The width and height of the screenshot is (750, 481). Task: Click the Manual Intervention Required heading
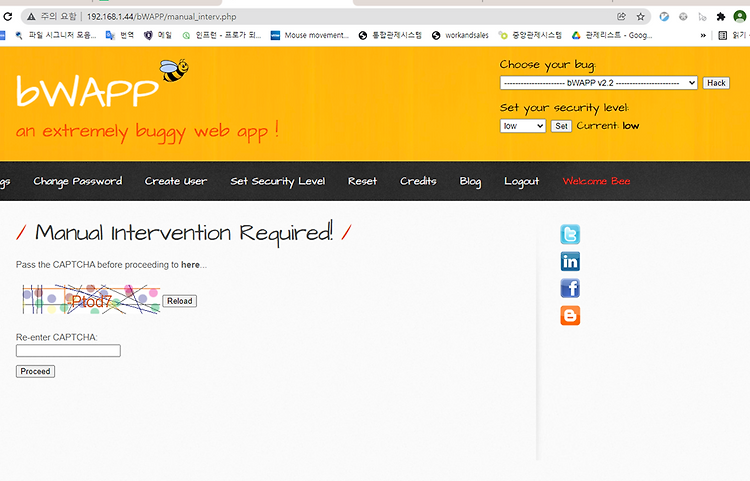(x=184, y=233)
